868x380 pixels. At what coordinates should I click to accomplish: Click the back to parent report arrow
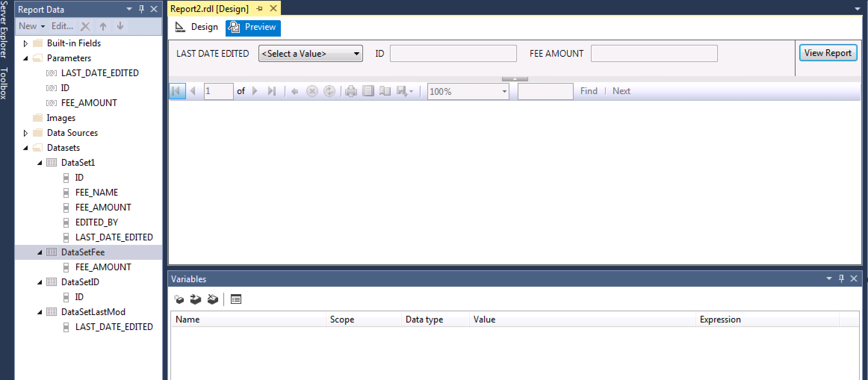(295, 91)
